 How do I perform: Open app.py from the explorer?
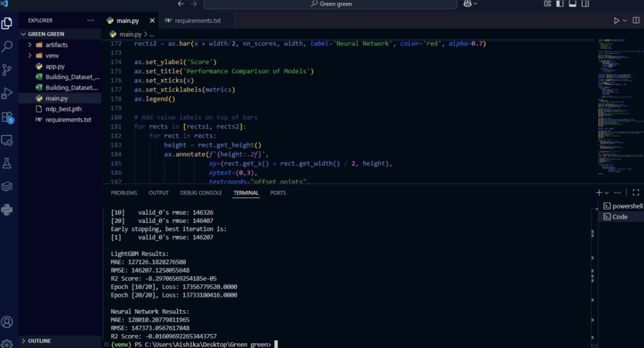pyautogui.click(x=55, y=66)
